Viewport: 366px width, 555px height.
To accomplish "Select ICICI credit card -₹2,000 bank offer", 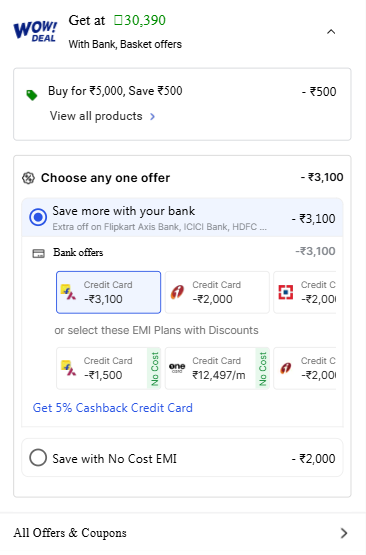I will [x=217, y=292].
